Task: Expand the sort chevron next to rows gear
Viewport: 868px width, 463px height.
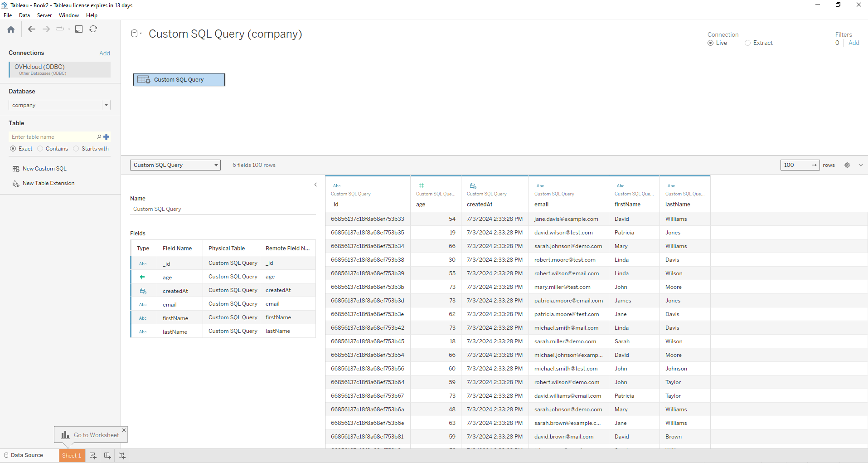Action: (x=860, y=165)
